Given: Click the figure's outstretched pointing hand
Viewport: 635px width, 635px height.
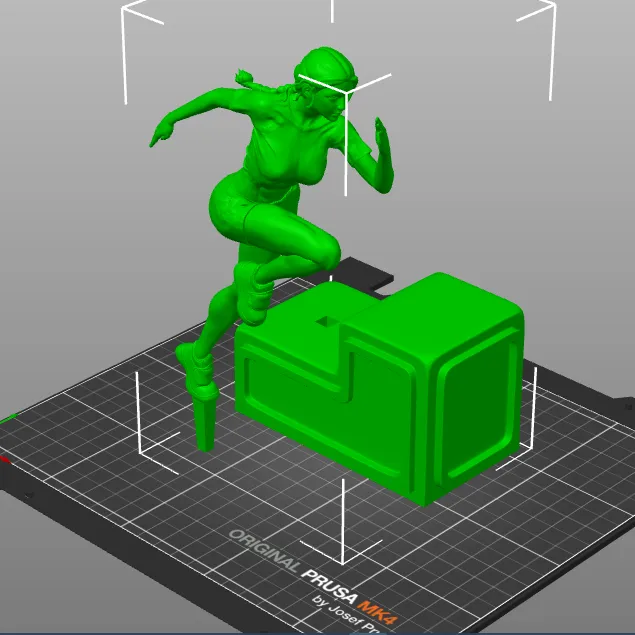Looking at the screenshot, I should coord(160,133).
